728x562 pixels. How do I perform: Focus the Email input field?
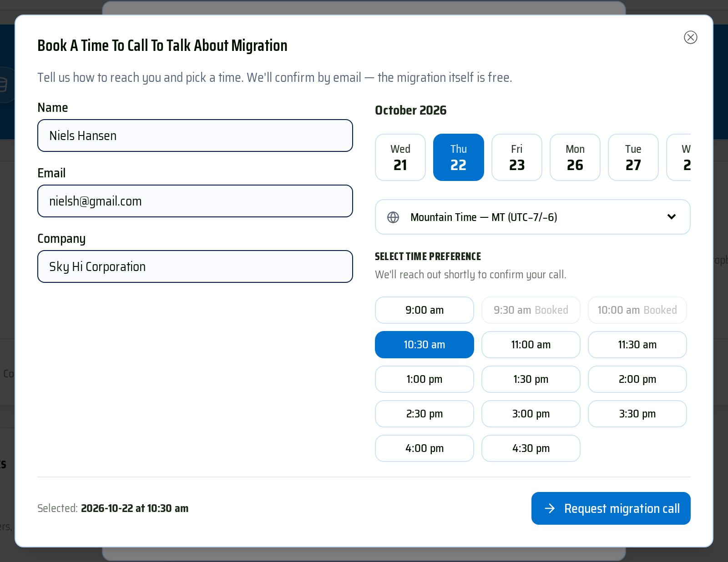coord(195,201)
